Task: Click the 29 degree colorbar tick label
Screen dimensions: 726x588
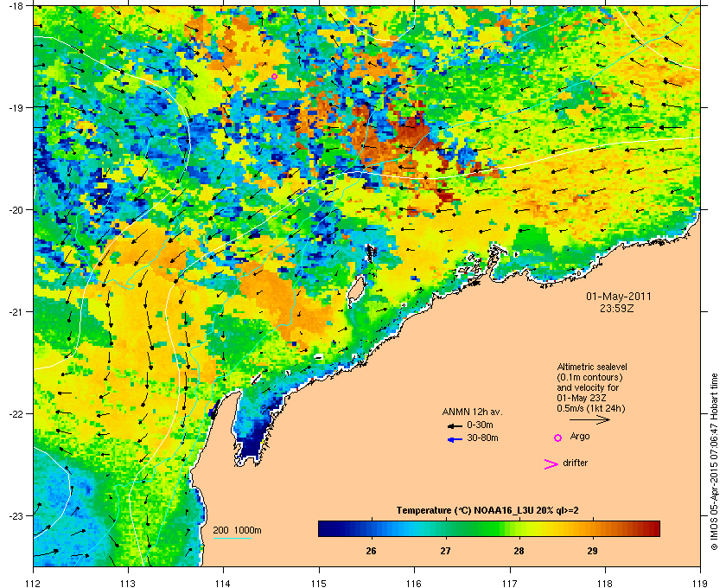Action: pos(592,551)
